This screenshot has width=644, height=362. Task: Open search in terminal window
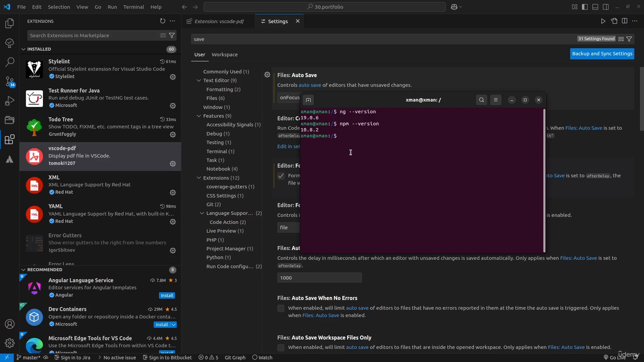(x=481, y=100)
